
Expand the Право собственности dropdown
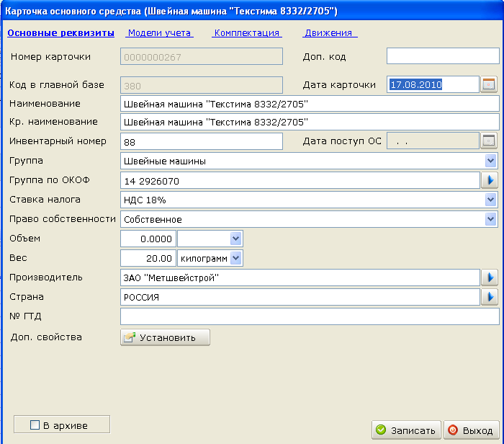pyautogui.click(x=490, y=219)
